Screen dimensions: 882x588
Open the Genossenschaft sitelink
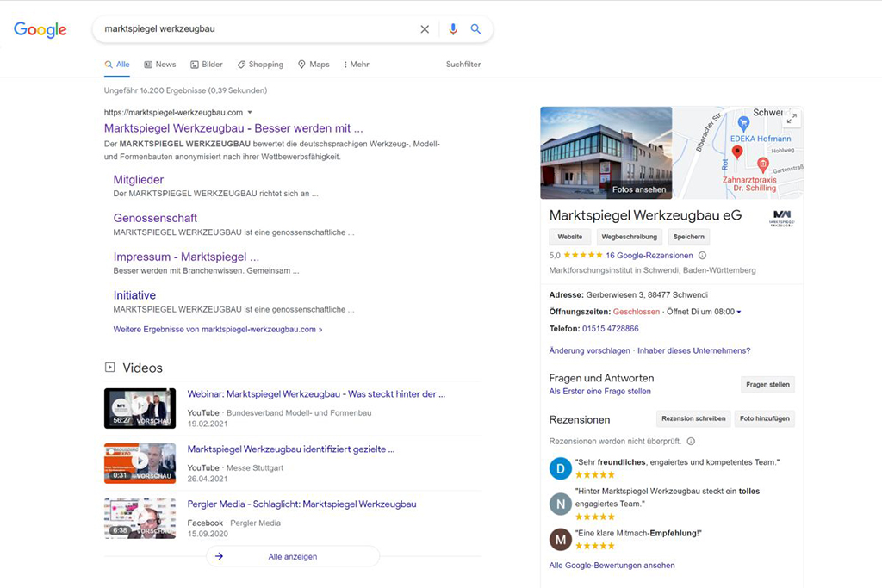pos(155,218)
